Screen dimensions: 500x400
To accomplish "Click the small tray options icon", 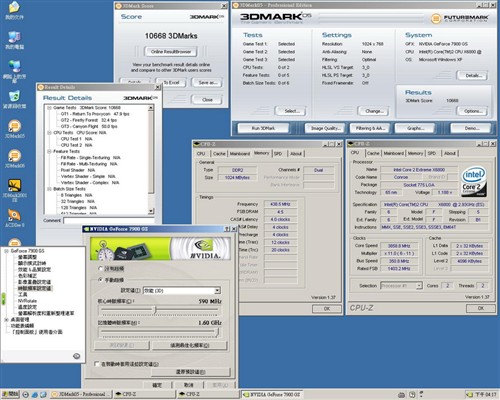I will coord(421,393).
